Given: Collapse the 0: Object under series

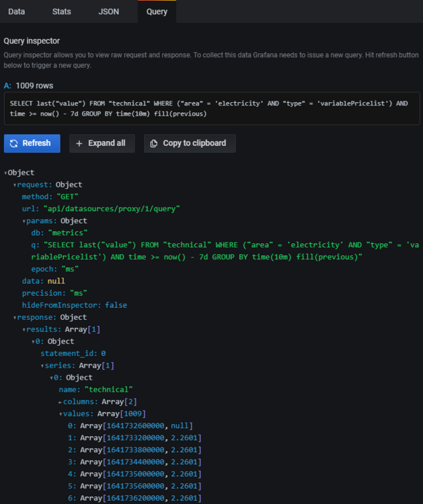Looking at the screenshot, I should tap(52, 378).
